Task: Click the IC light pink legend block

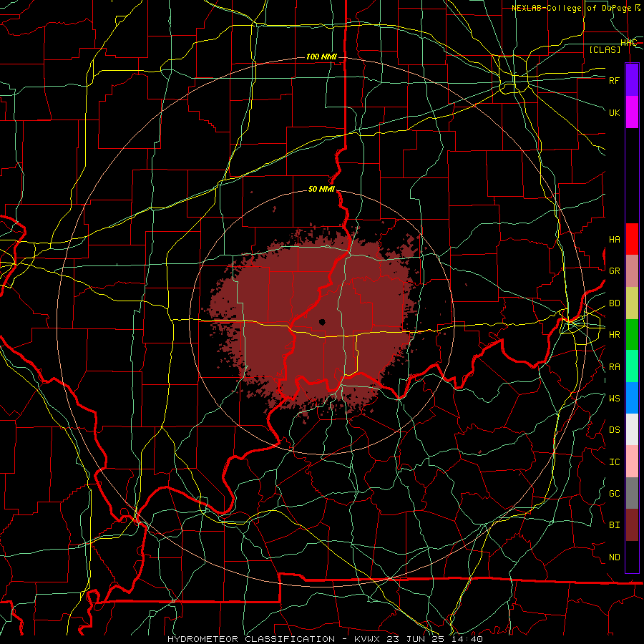Action: click(632, 462)
